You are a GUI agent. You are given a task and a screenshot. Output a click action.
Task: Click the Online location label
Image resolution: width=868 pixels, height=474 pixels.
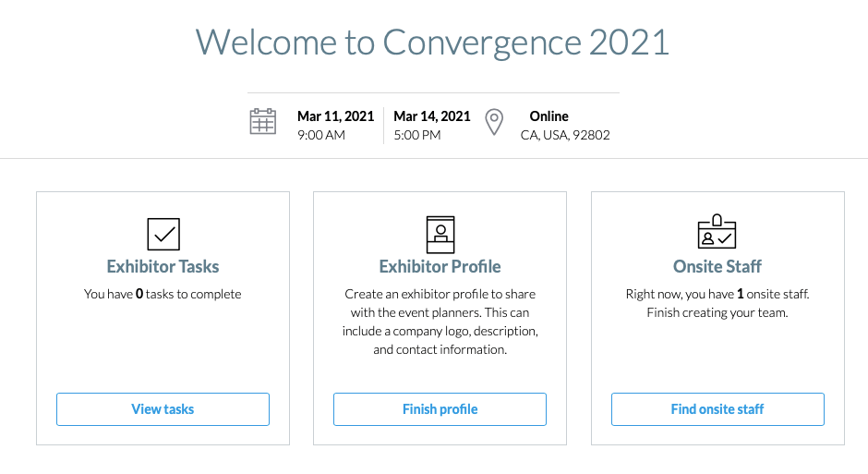tap(549, 116)
